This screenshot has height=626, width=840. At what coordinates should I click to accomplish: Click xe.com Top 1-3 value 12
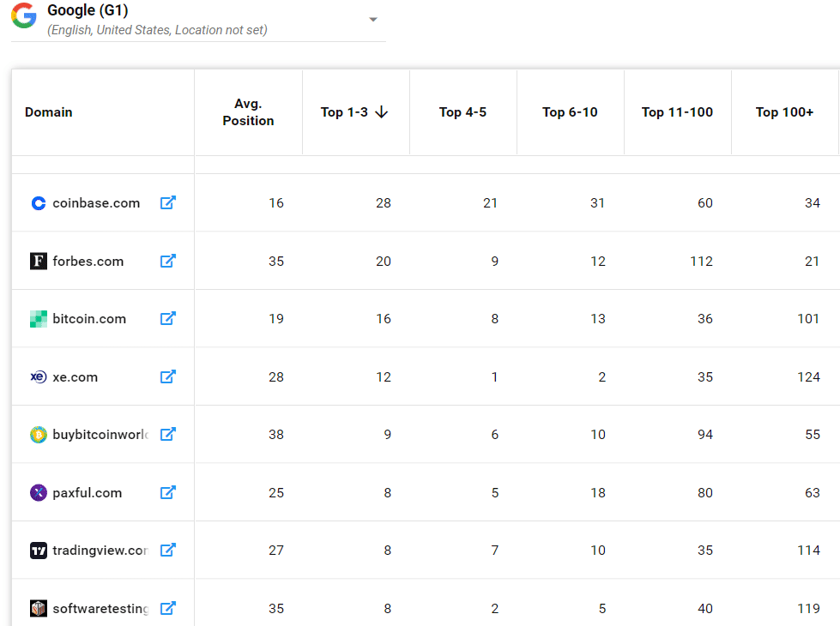click(x=383, y=377)
